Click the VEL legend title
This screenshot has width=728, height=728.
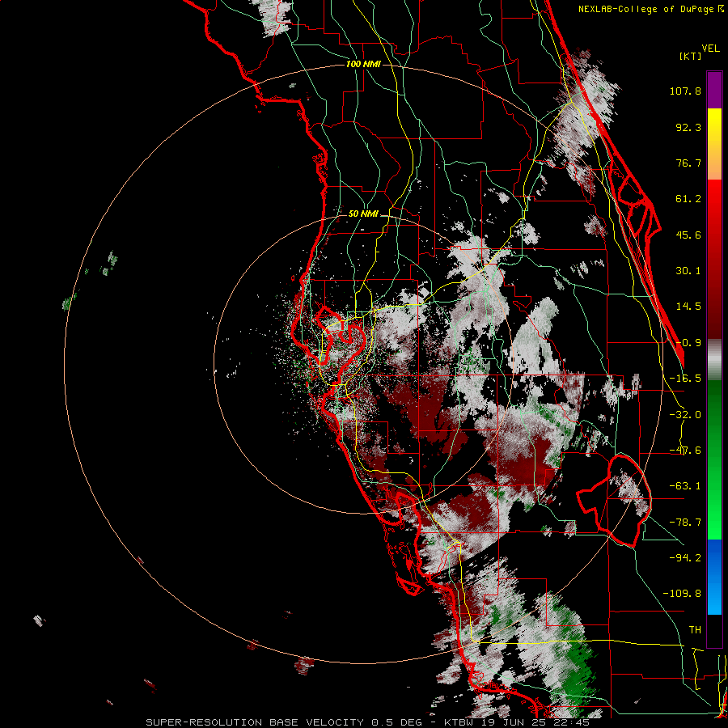710,49
